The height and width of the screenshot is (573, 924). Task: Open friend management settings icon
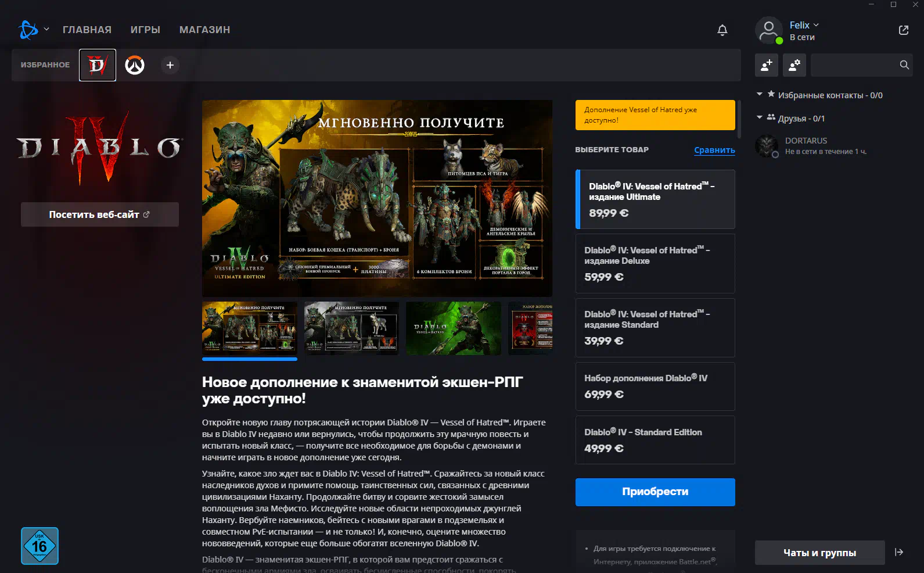click(794, 65)
